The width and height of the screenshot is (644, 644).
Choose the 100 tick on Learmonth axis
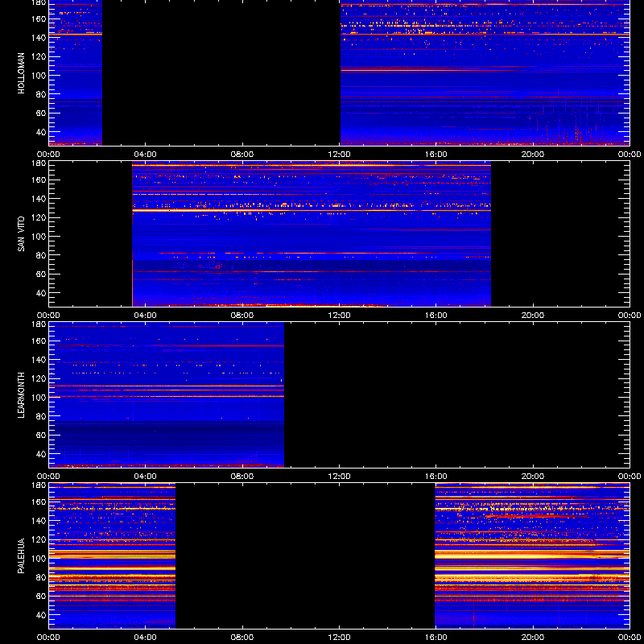pyautogui.click(x=39, y=398)
